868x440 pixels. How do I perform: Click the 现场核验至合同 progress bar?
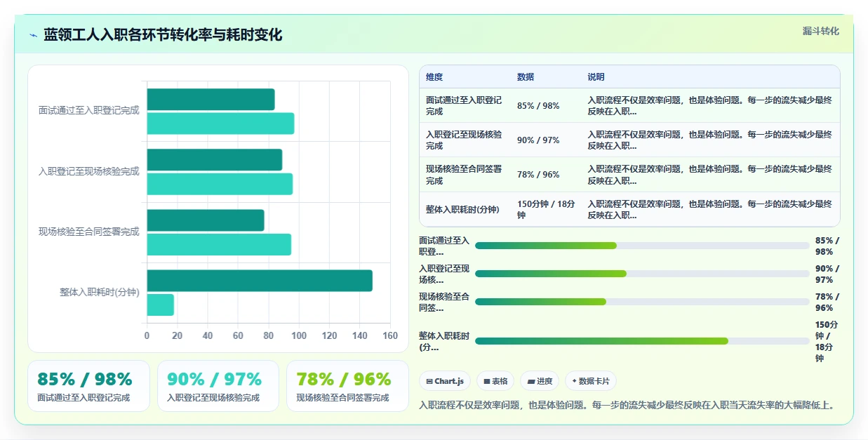[642, 302]
